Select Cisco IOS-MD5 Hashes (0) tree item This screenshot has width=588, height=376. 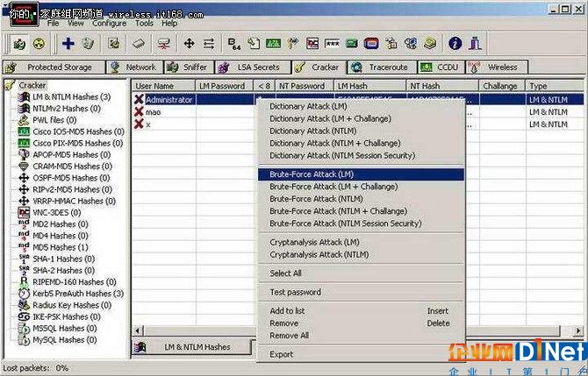coord(78,131)
